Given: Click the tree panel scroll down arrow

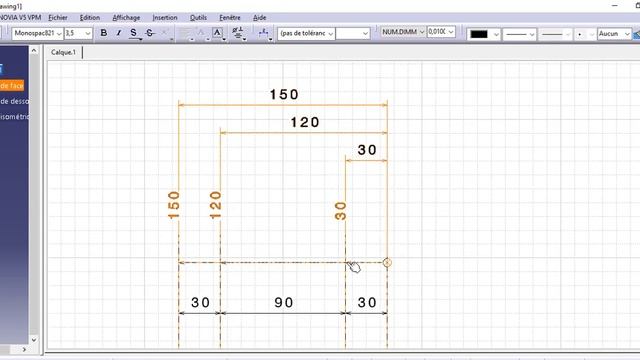Looking at the screenshot, I should click(x=34, y=340).
